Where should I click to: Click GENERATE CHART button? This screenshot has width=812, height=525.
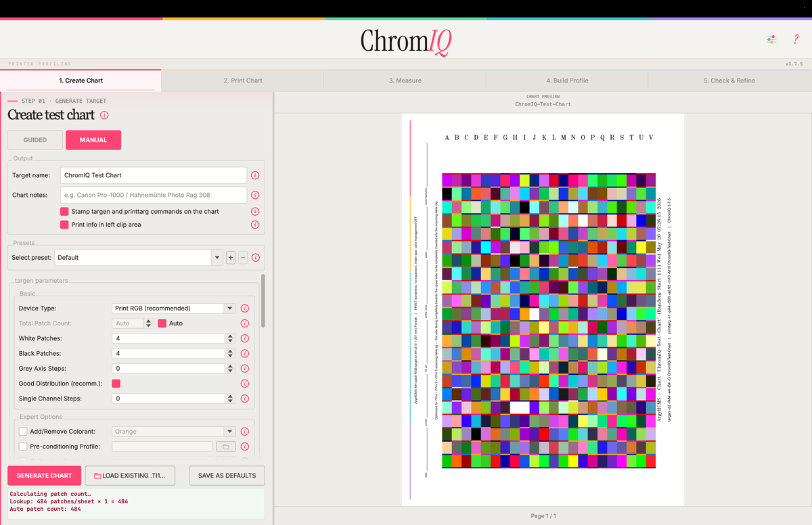[45, 476]
